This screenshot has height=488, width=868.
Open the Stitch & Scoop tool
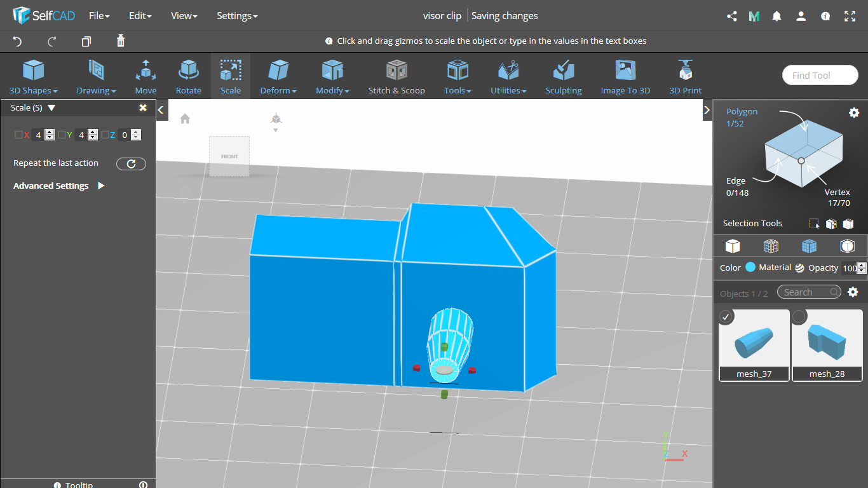[x=397, y=76]
